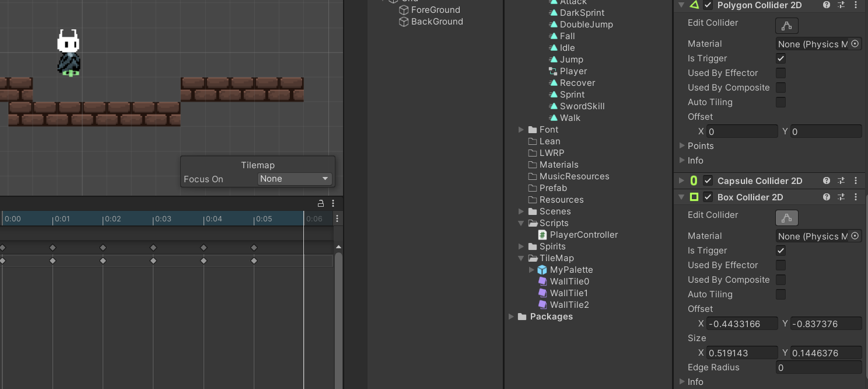
Task: Open Polygon Collider 2D more options menu
Action: [856, 5]
